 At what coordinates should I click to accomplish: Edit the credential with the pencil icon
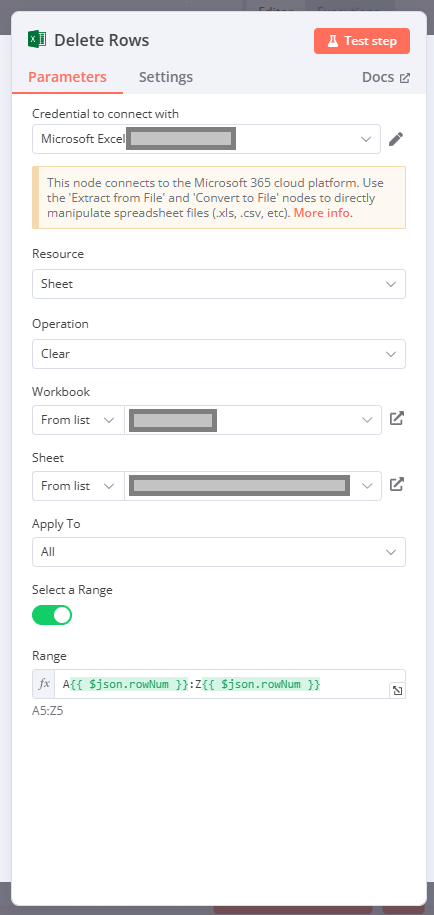click(x=396, y=139)
